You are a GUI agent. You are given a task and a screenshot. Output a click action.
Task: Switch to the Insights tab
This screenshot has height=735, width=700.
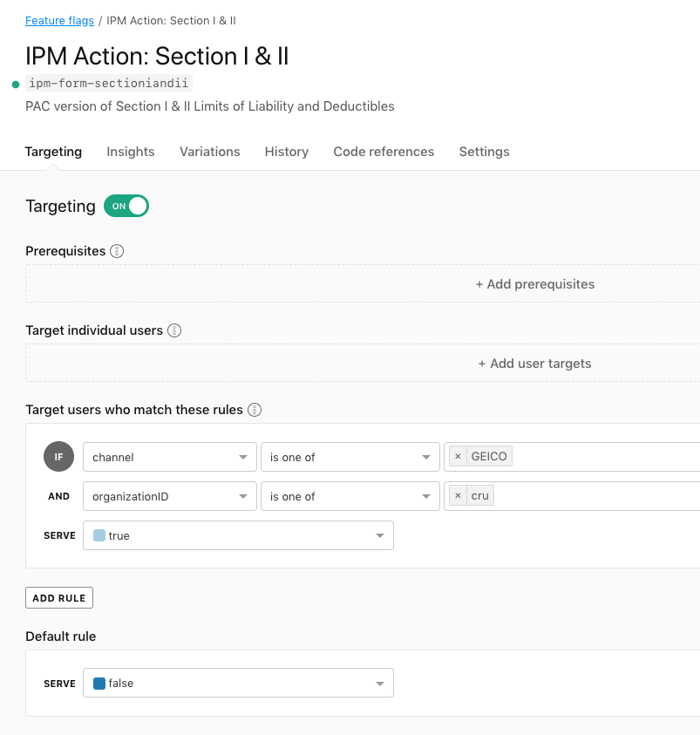pos(131,152)
